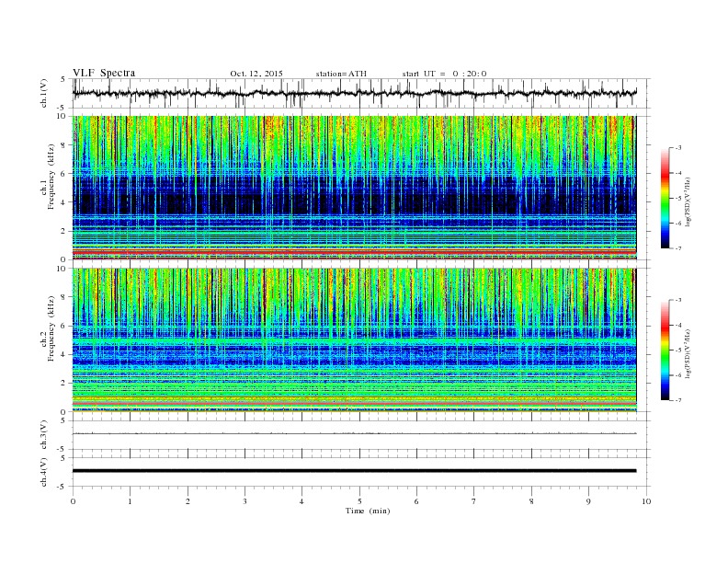Click the '-3' value on upper colorbar
This screenshot has width=728, height=563.
coord(678,148)
